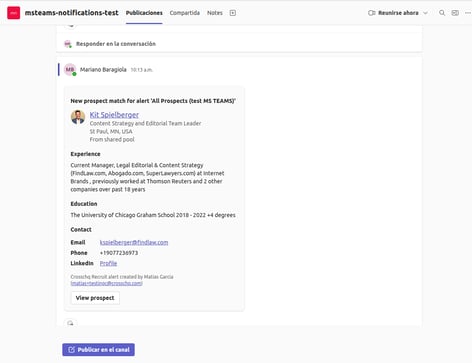Click the msteams-notifications-test red team icon
Image resolution: width=472 pixels, height=363 pixels.
(x=14, y=13)
